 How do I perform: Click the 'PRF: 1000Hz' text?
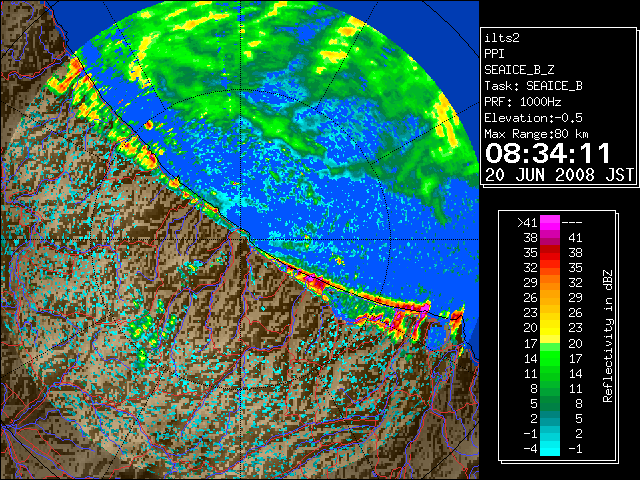tap(523, 102)
